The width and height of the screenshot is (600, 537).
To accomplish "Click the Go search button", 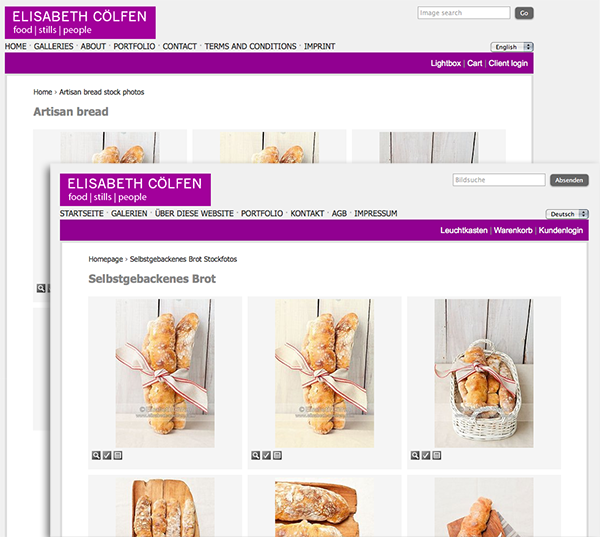I will click(524, 13).
